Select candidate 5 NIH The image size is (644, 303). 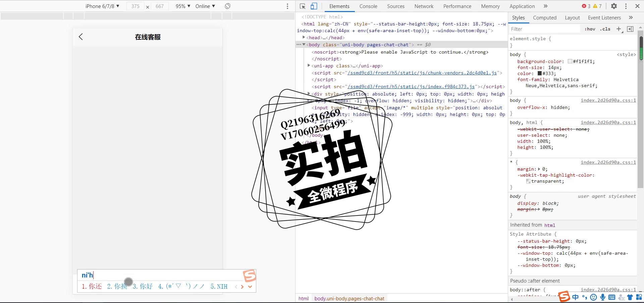click(x=219, y=286)
